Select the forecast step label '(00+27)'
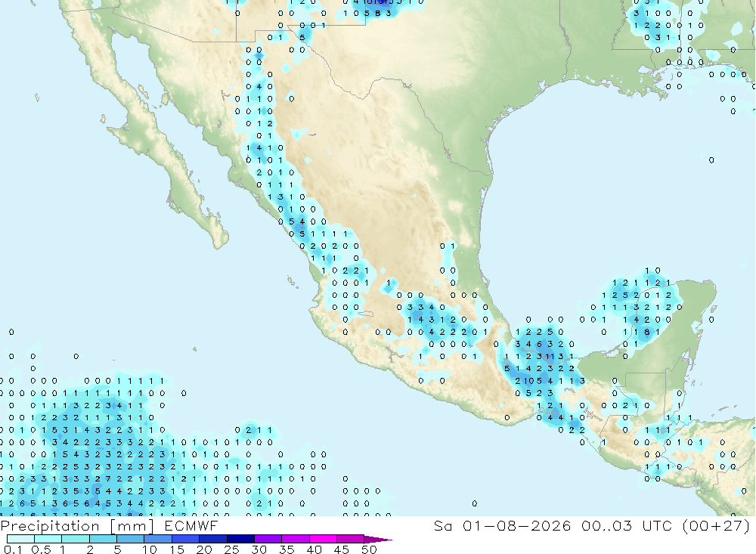This screenshot has height=554, width=756. pyautogui.click(x=717, y=525)
